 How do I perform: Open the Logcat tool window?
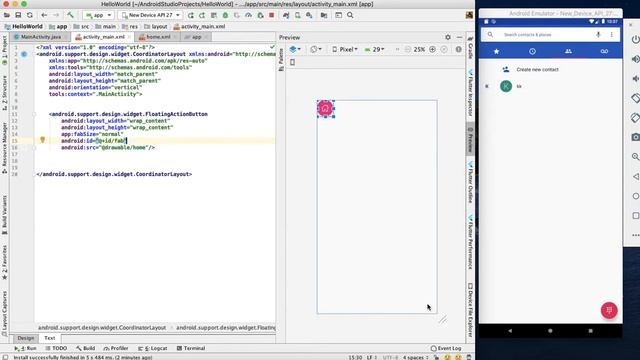(x=153, y=348)
